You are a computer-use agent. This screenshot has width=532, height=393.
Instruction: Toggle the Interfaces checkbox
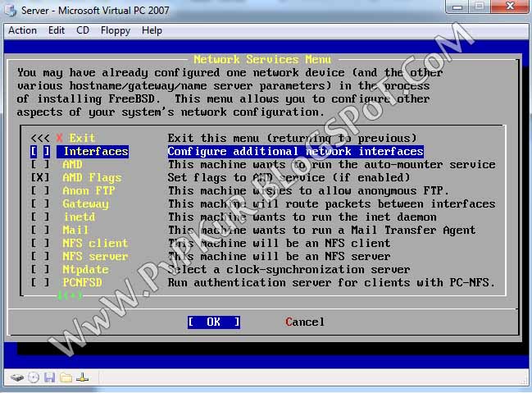click(x=40, y=152)
